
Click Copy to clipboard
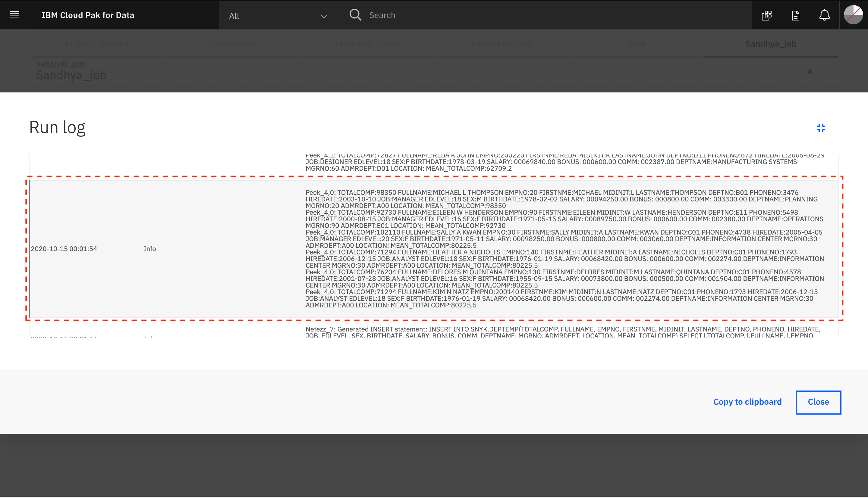click(747, 402)
